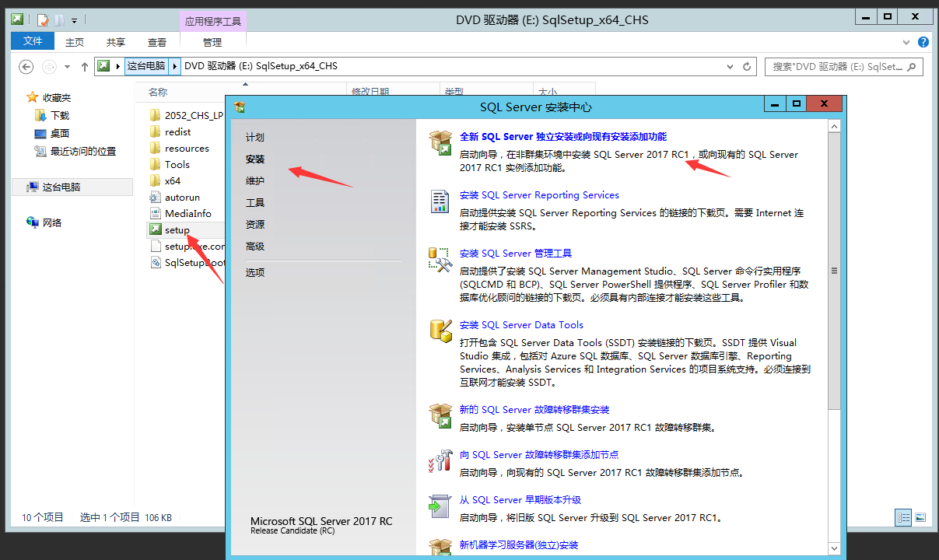The height and width of the screenshot is (560, 939).
Task: Click the SQL Server Data Tools icon
Action: click(x=440, y=331)
